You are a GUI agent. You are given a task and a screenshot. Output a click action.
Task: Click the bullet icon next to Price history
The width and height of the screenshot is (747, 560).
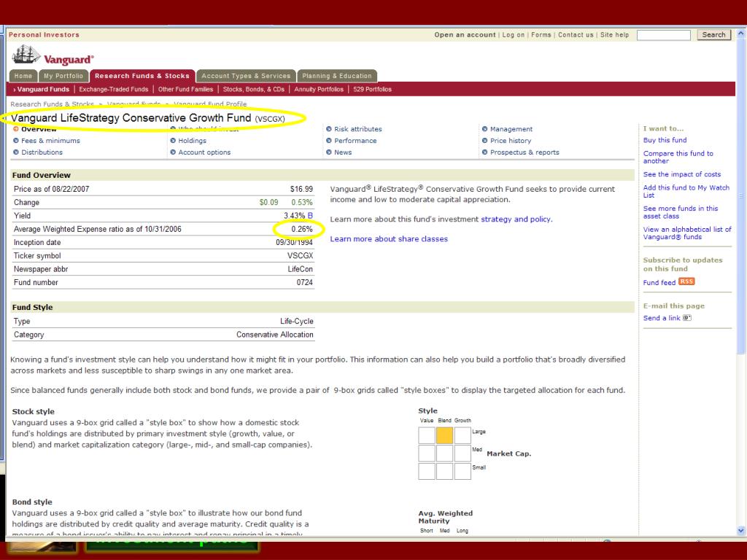tap(484, 141)
